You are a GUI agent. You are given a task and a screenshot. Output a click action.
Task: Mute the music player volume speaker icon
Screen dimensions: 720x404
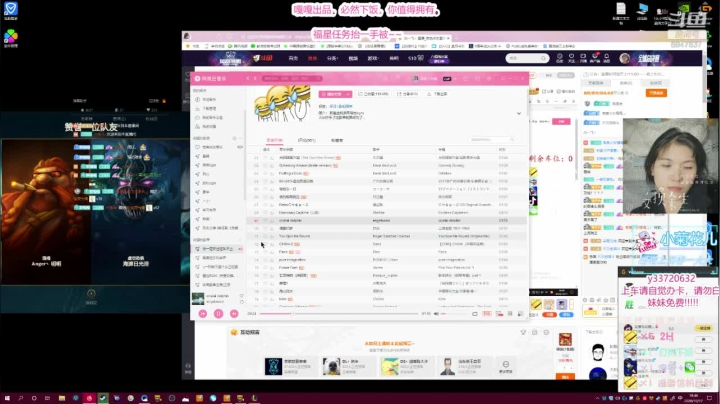[436, 314]
